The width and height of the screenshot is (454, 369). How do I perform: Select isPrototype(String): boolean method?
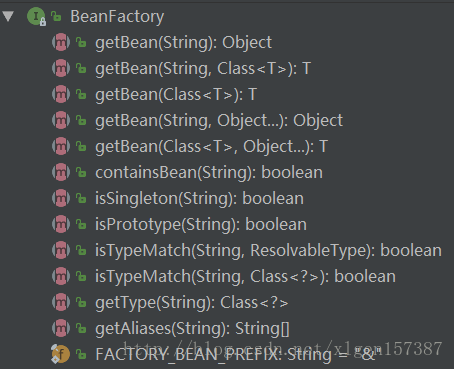click(x=201, y=225)
